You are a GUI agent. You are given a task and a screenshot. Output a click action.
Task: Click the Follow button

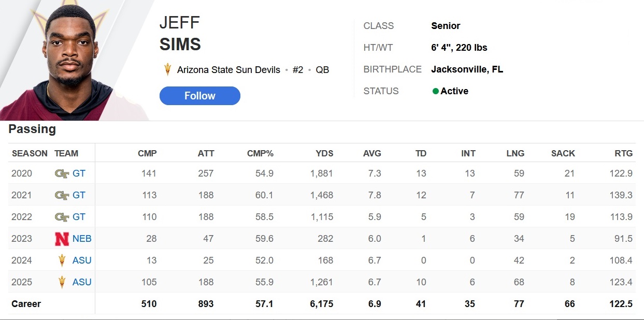click(x=199, y=96)
